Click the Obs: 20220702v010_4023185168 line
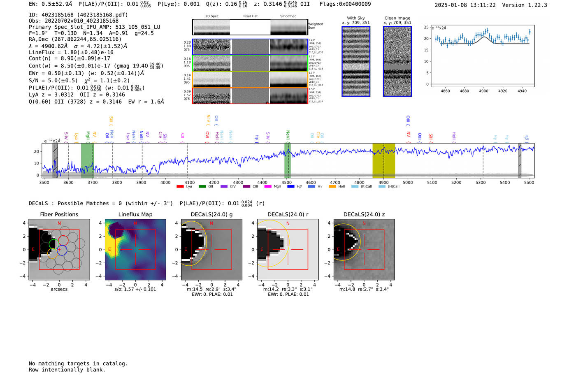The width and height of the screenshot is (576, 392). pos(74,21)
